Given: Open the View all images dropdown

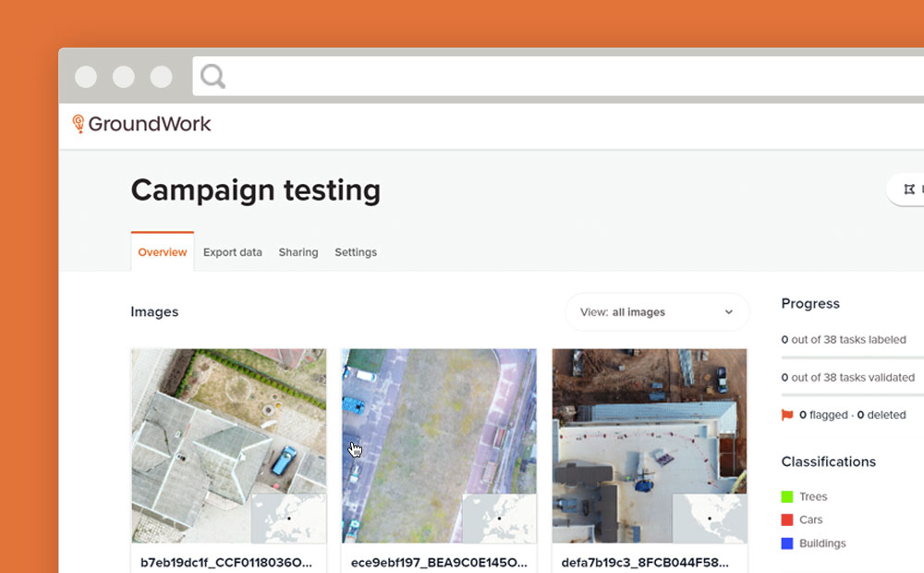Looking at the screenshot, I should [x=656, y=312].
